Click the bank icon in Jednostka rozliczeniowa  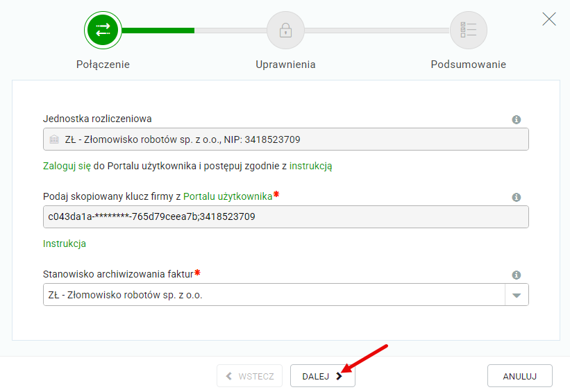pyautogui.click(x=54, y=139)
